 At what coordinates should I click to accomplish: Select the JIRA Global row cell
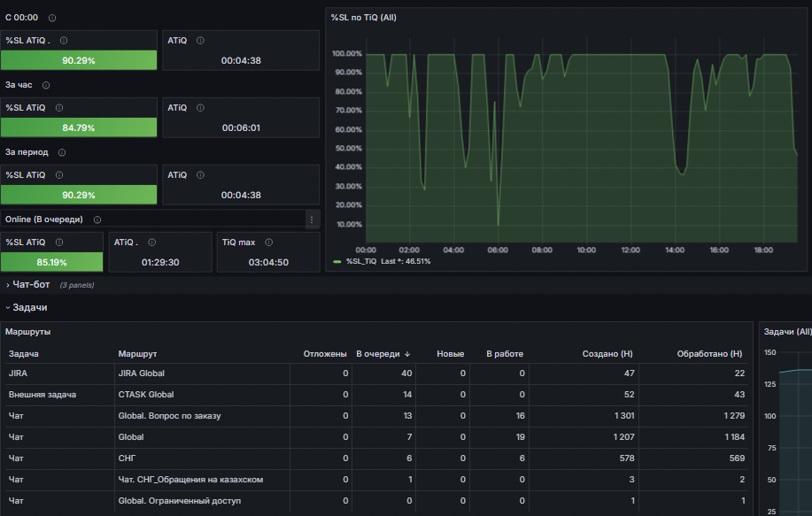[202, 374]
